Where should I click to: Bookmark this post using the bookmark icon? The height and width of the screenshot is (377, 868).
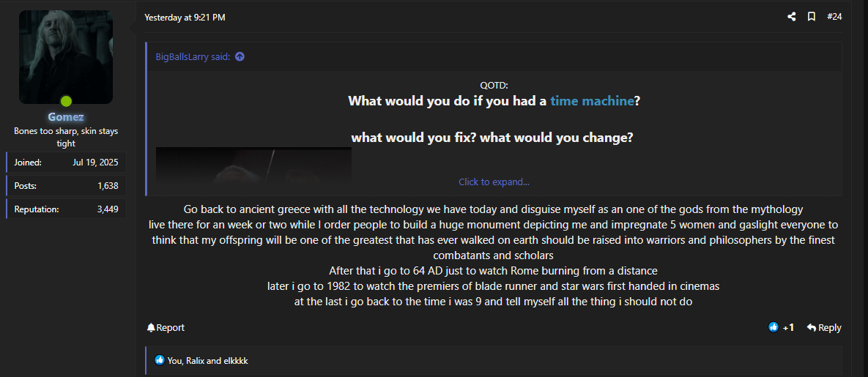click(x=812, y=17)
